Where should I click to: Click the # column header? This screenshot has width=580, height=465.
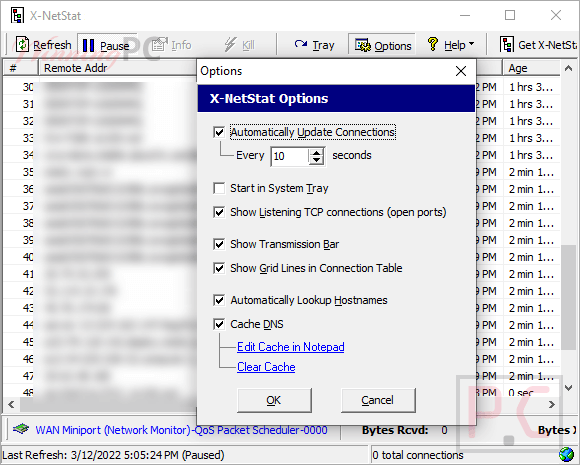tap(20, 68)
